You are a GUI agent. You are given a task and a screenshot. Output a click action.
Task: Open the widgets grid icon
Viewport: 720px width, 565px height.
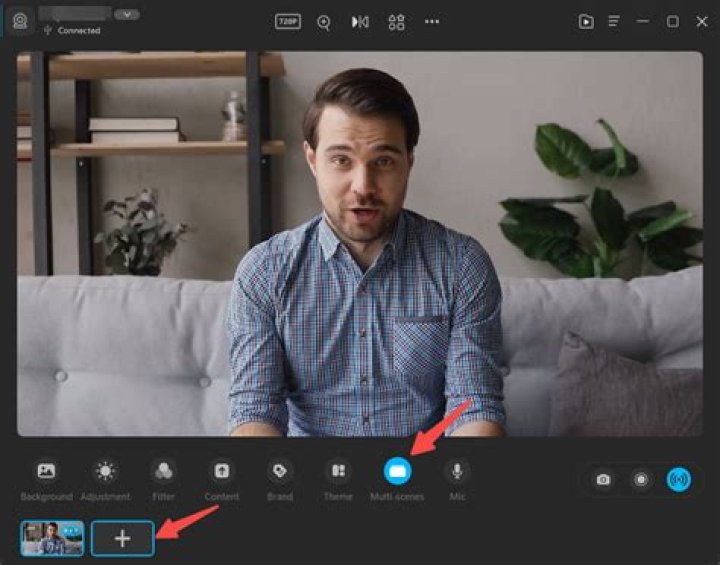(396, 22)
